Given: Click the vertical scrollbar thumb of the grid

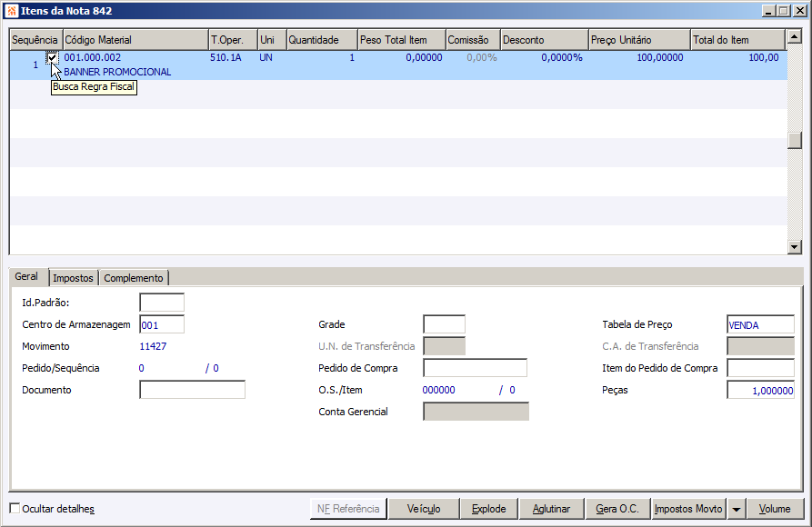Looking at the screenshot, I should click(795, 140).
